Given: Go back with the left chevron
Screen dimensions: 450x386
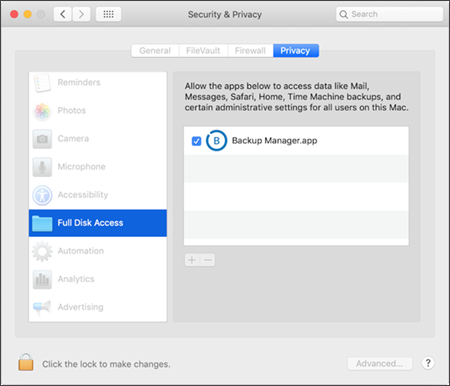Looking at the screenshot, I should click(63, 14).
